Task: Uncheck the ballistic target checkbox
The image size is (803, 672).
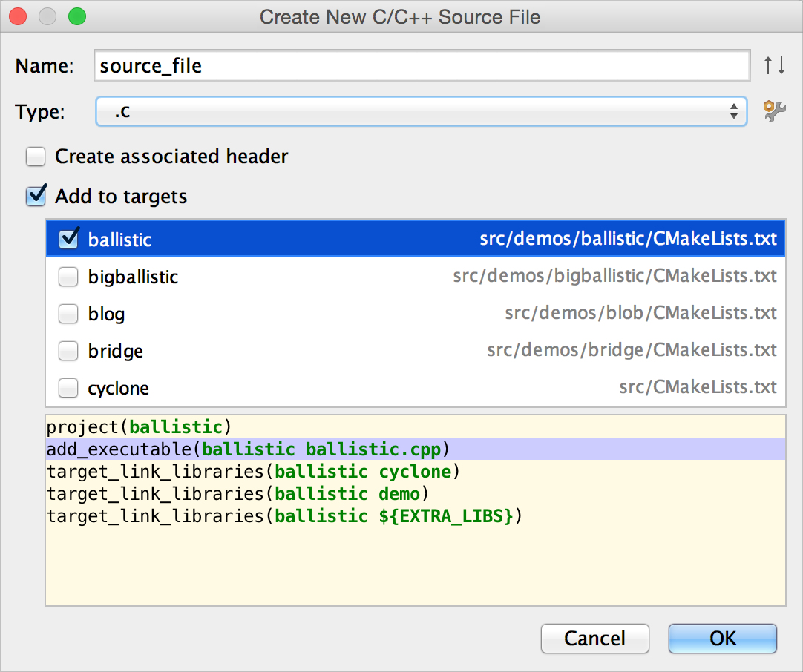Action: pyautogui.click(x=68, y=239)
